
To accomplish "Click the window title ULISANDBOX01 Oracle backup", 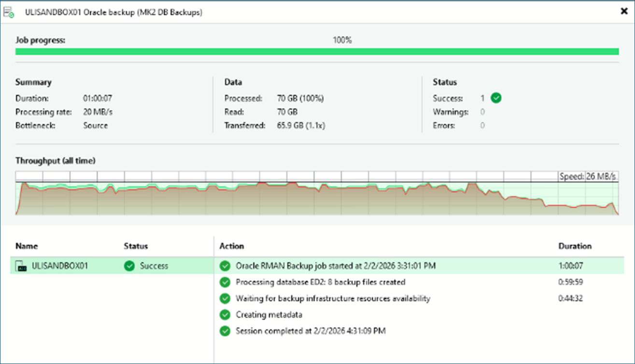I will (x=113, y=13).
